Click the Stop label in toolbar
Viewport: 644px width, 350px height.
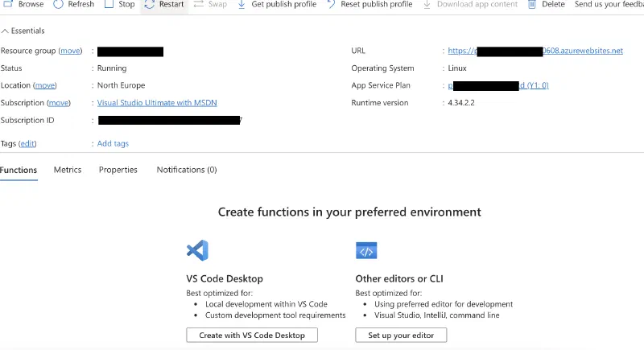(126, 4)
